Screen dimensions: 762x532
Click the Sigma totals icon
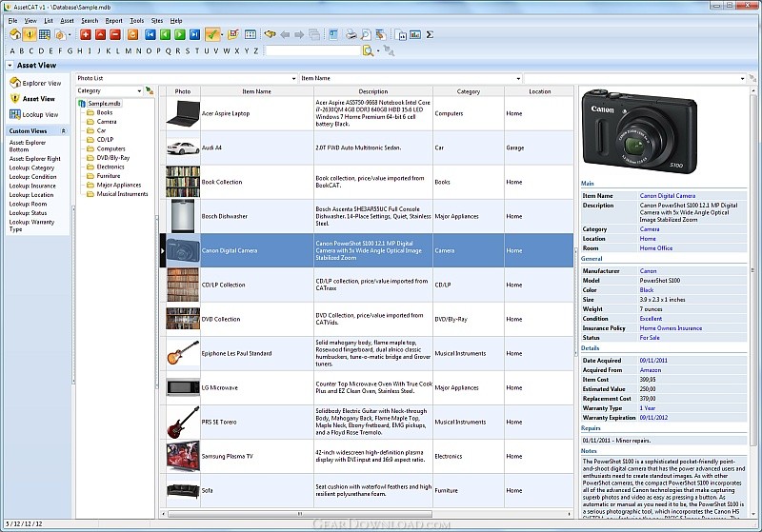point(430,34)
